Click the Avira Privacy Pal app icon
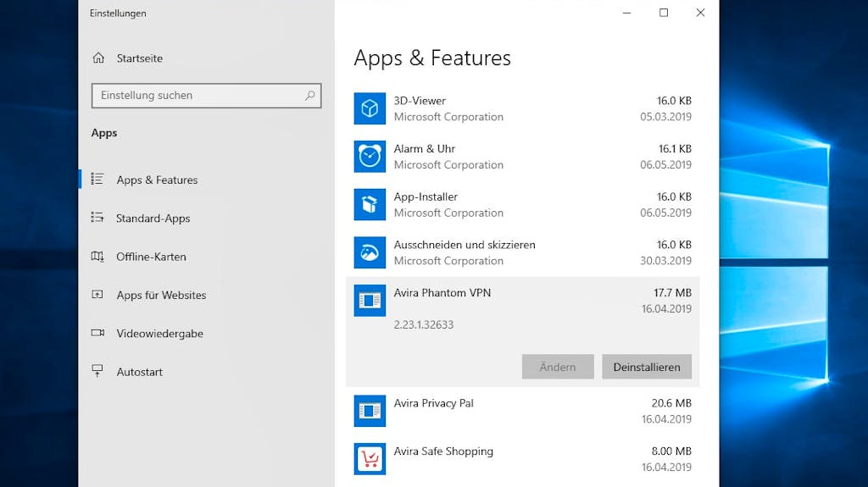The width and height of the screenshot is (868, 487). [370, 411]
